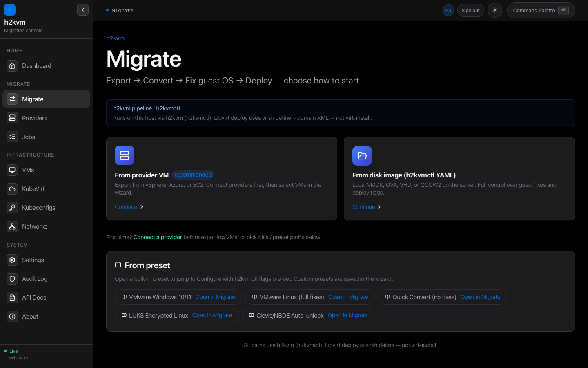Image resolution: width=588 pixels, height=368 pixels.
Task: Toggle the light/dark theme sun button
Action: click(x=495, y=11)
